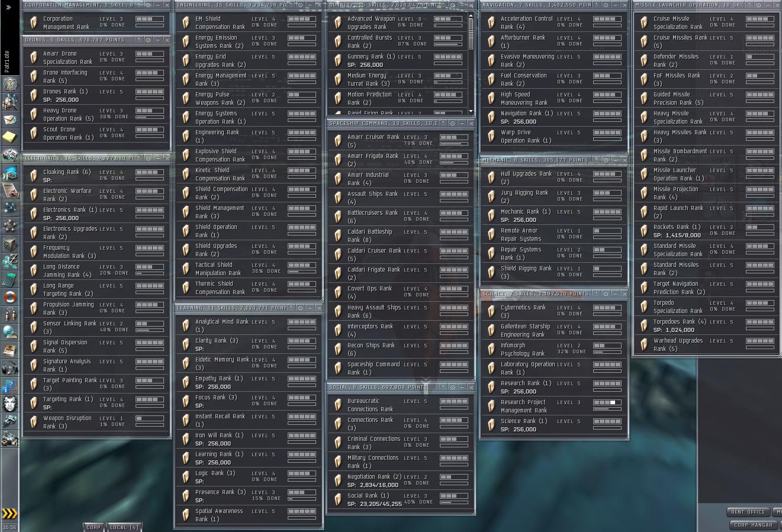Open the corporation five-stars sidebar icon
Image resolution: width=782 pixels, height=532 pixels.
(10, 226)
